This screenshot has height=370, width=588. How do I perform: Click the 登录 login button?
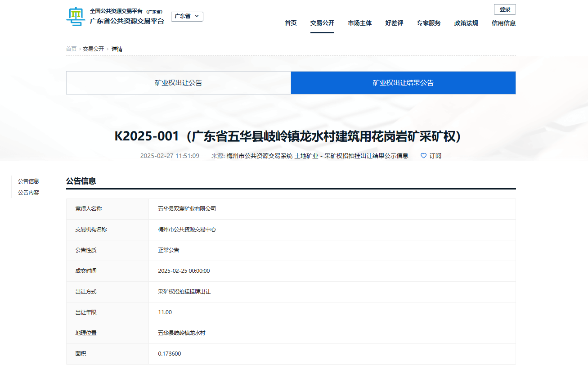coord(504,9)
